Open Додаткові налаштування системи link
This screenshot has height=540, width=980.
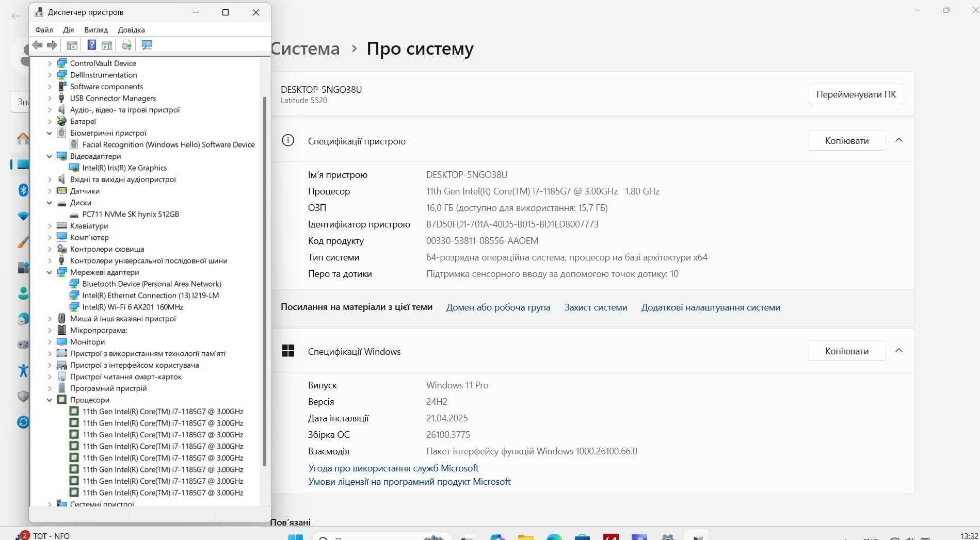point(711,307)
